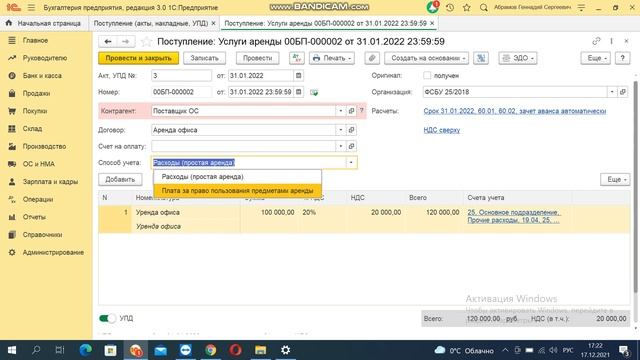Viewport: 640px width, 360px height.
Task: Click the search magnifier in title bar
Action: pos(484,7)
